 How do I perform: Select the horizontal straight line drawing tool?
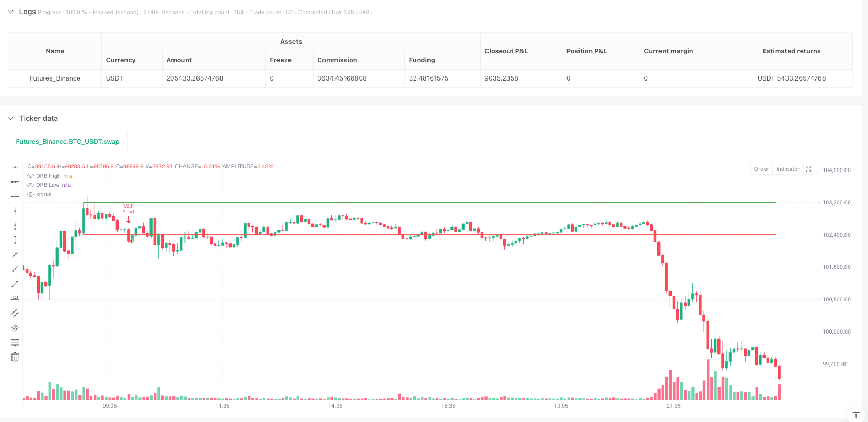point(15,167)
